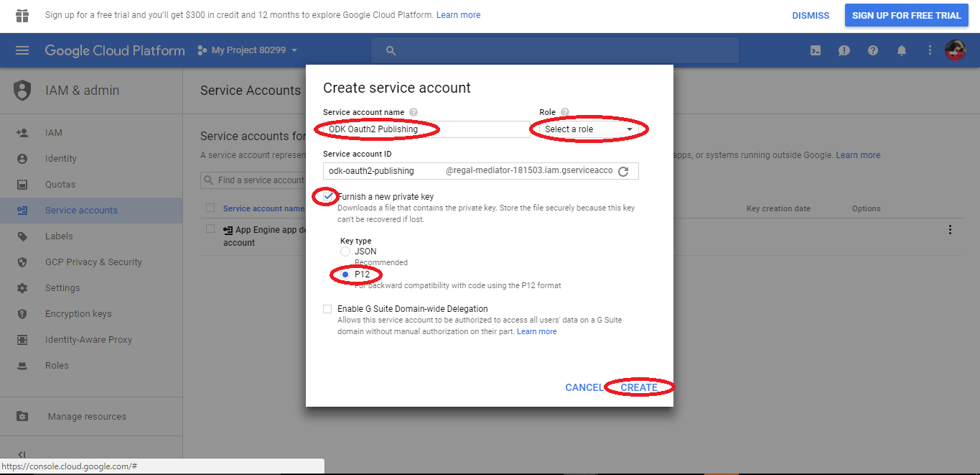This screenshot has width=980, height=475.
Task: Open Identity-Aware Proxy page in sidebar
Action: pyautogui.click(x=88, y=339)
